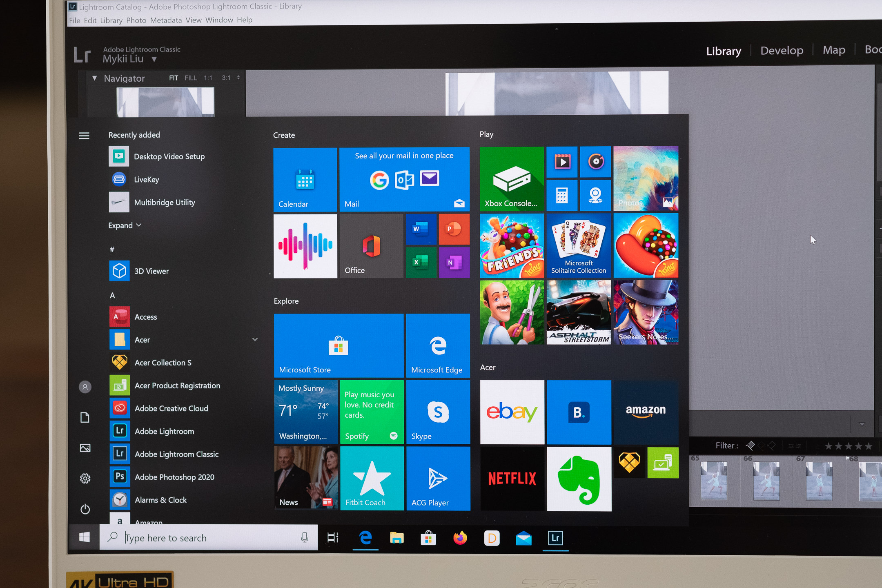Switch to the Develop module

[x=782, y=51]
